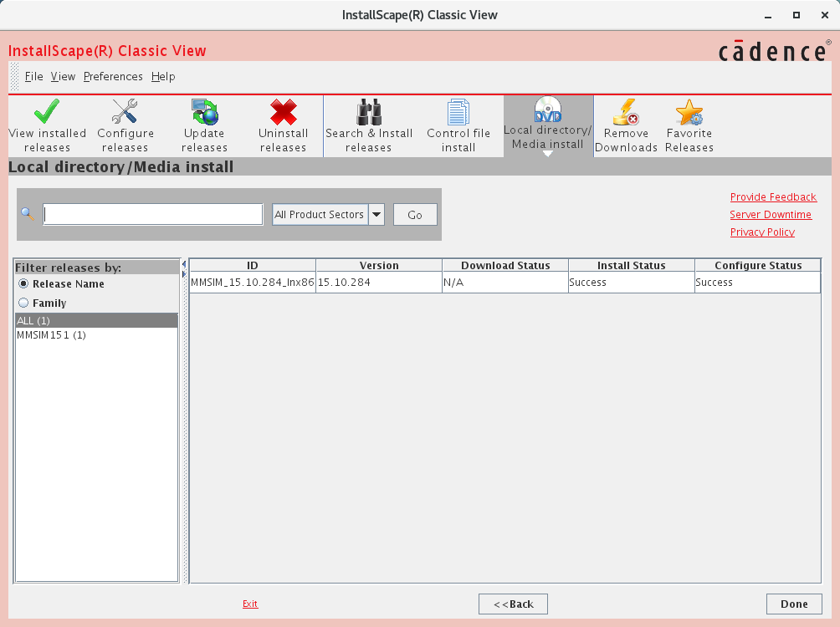Click the toolbar drag handle grip

14,77
